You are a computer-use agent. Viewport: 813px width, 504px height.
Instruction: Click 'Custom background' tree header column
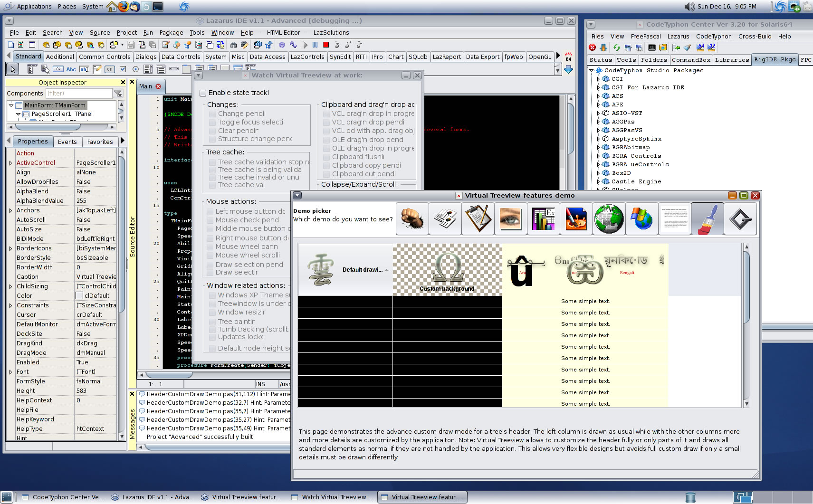[x=447, y=269]
